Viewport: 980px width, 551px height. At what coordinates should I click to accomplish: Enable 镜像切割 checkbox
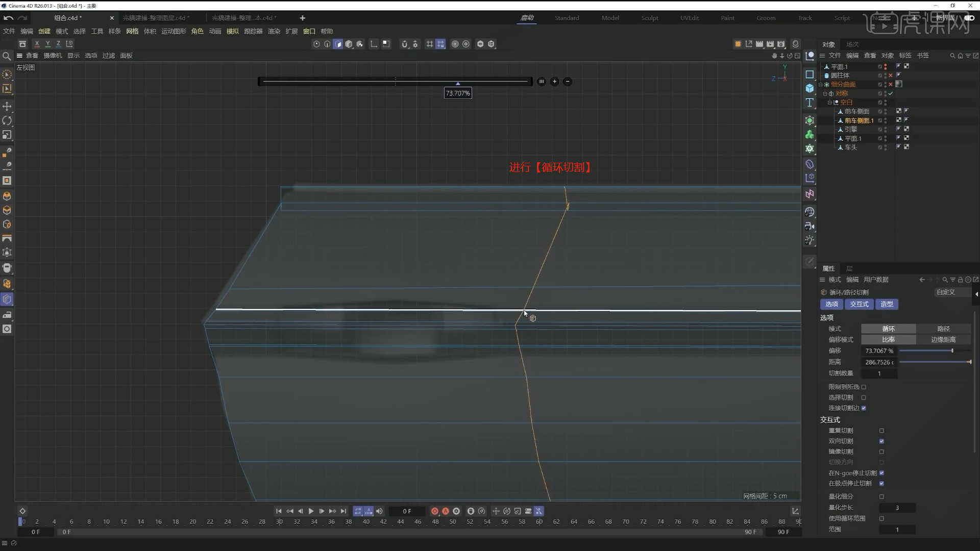[881, 452]
